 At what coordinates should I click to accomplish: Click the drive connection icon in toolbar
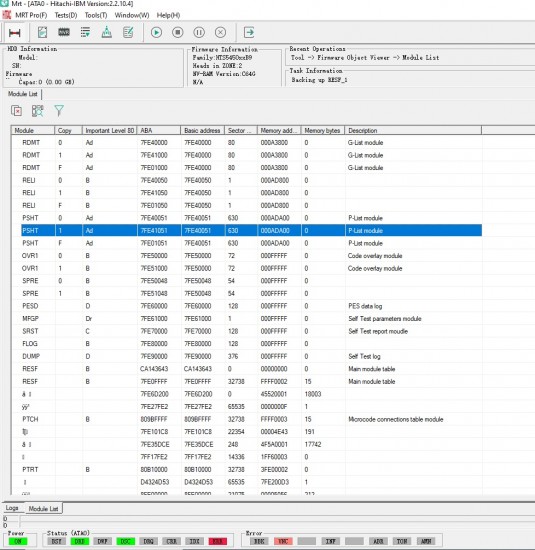pos(14,33)
